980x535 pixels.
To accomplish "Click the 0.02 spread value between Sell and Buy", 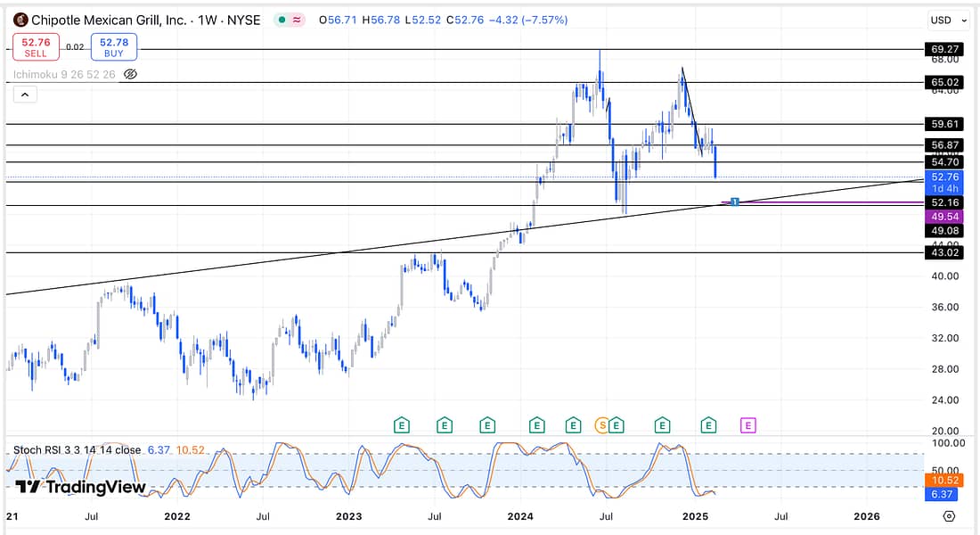I will (x=75, y=47).
